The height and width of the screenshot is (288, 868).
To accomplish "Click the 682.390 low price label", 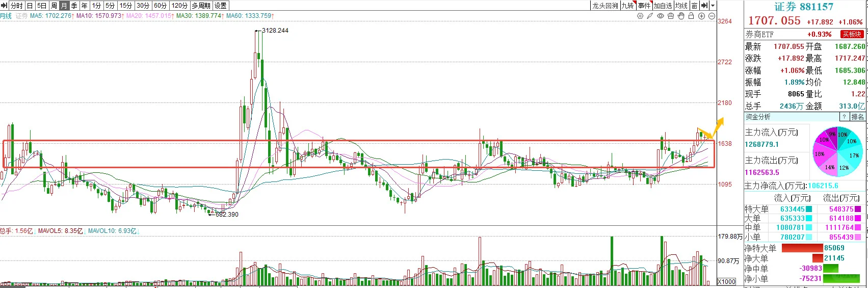I will pos(227,215).
